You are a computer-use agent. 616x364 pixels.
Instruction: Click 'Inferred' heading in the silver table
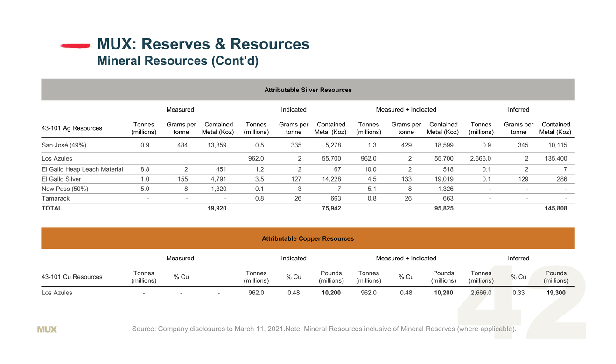pyautogui.click(x=518, y=110)
